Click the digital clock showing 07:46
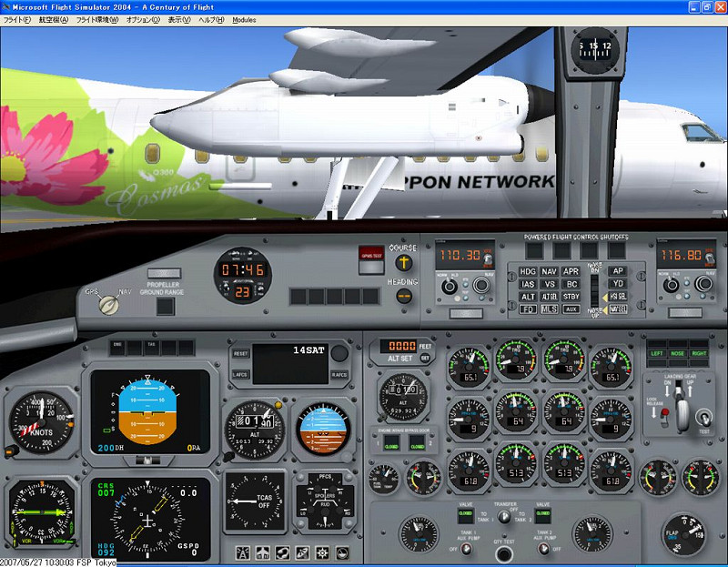Image resolution: width=728 pixels, height=567 pixels. coord(242,269)
